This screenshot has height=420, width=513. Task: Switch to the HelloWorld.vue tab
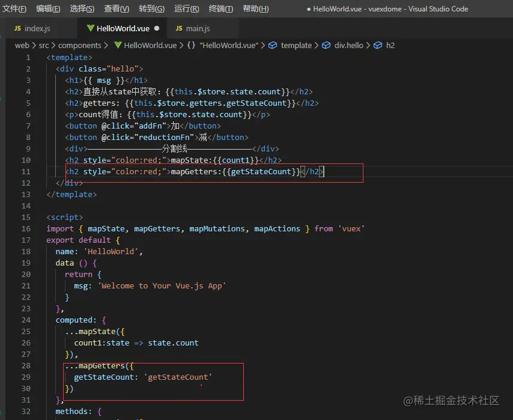point(123,28)
